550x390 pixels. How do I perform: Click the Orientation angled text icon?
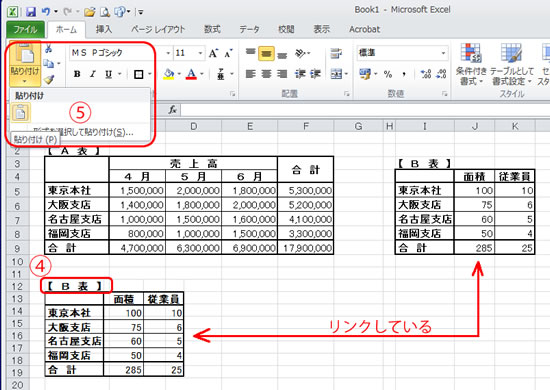[x=301, y=53]
